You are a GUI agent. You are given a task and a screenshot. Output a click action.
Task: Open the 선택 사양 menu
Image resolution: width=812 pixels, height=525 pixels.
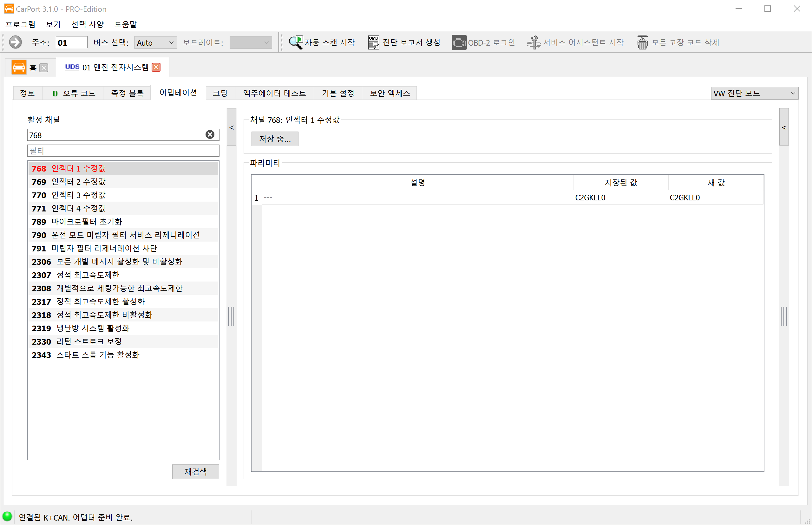[x=87, y=24]
